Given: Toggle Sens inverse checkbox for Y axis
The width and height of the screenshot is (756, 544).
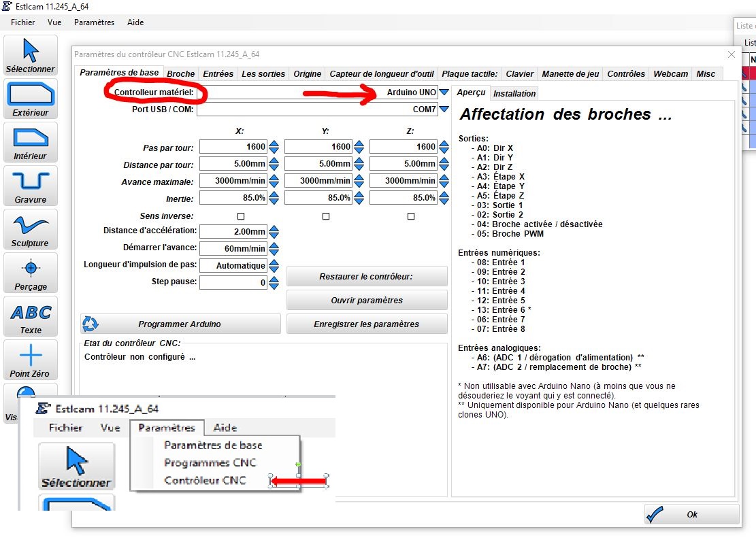Looking at the screenshot, I should click(x=325, y=216).
